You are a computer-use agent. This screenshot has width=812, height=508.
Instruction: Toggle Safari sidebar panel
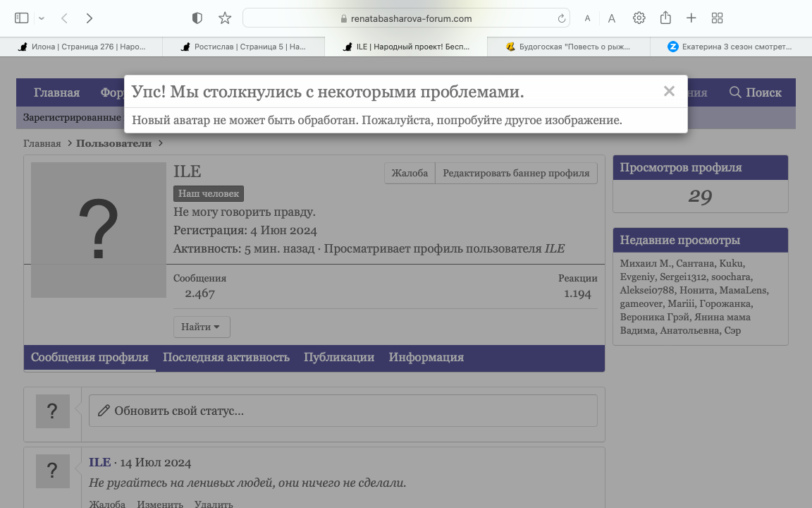pos(21,18)
